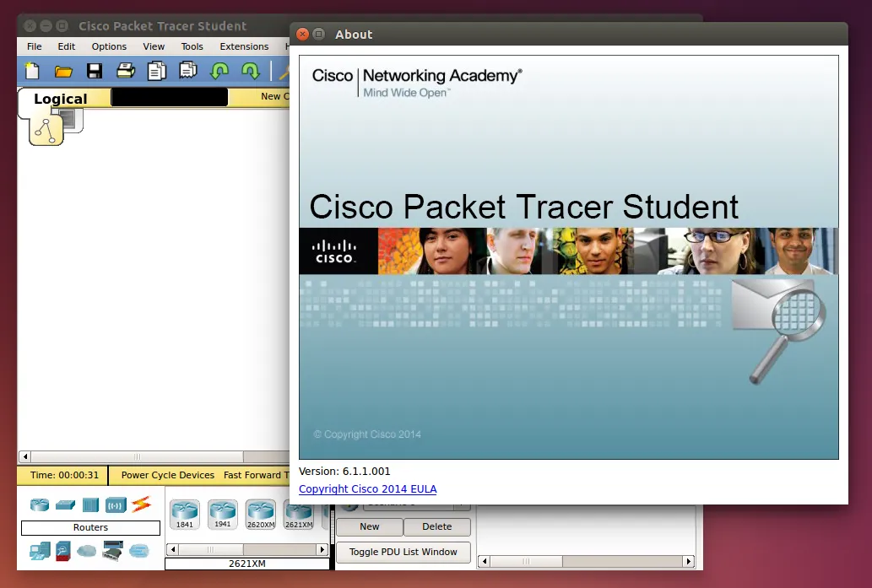Open a file with the folder icon

pos(63,71)
